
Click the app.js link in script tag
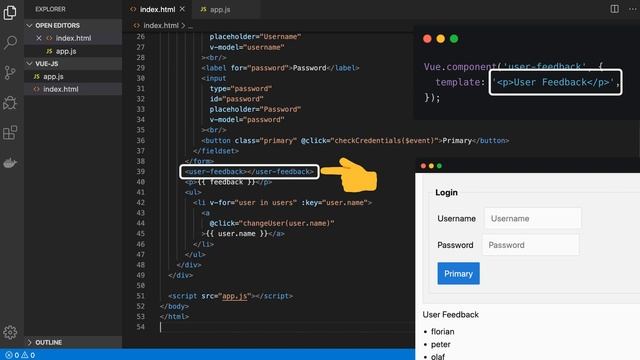235,296
